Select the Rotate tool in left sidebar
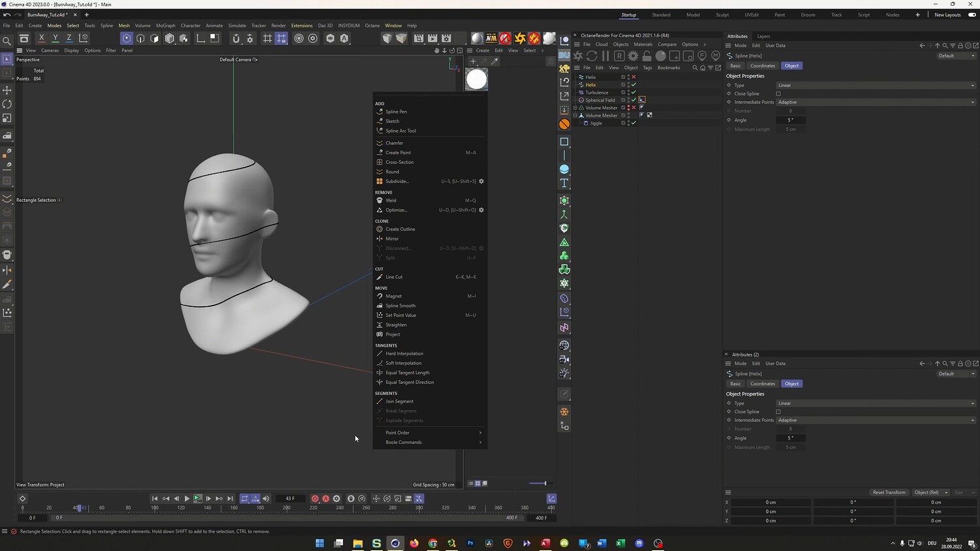Screen dimensions: 980x551 tap(7, 104)
